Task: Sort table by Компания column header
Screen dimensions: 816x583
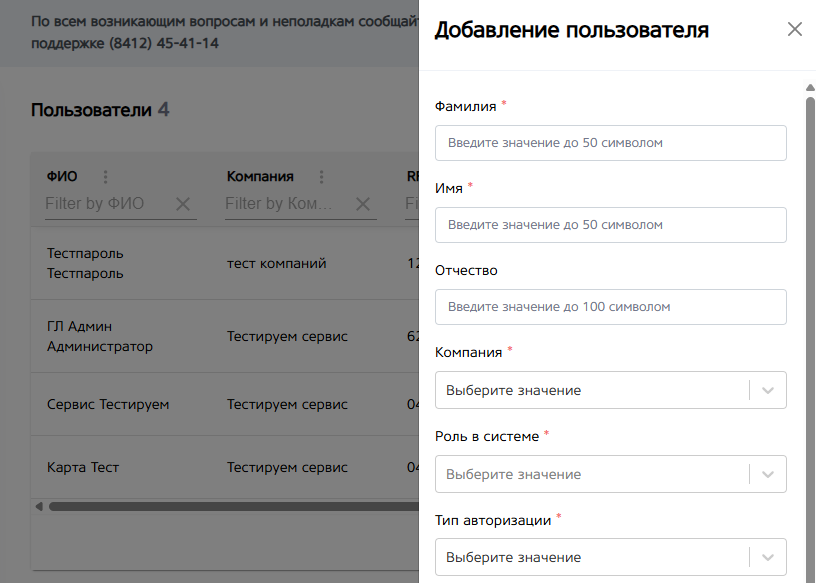Action: pyautogui.click(x=260, y=177)
